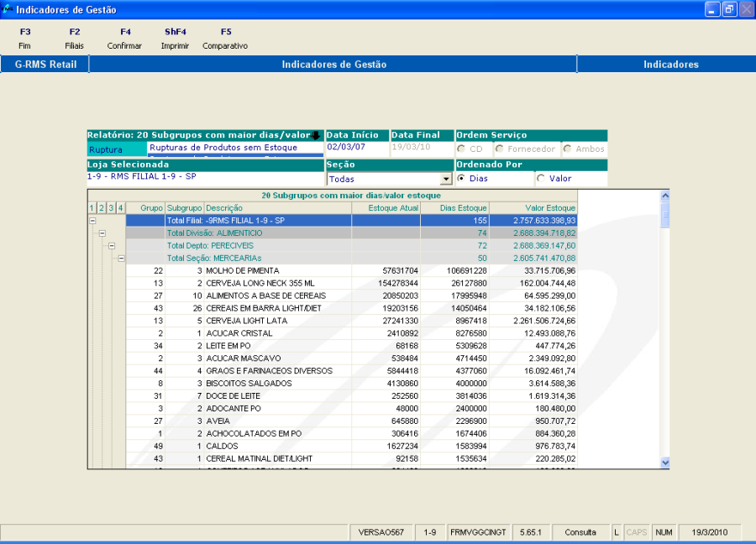Screen dimensions: 756x544
Task: Select CERVEJA LIGHT LATA row
Action: click(x=351, y=321)
